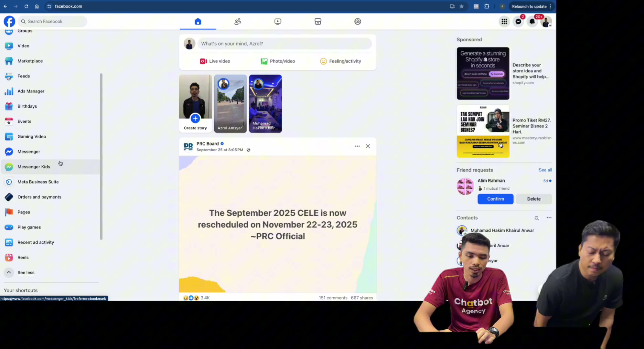Open Recent ad activity
The image size is (644, 349).
[51, 242]
